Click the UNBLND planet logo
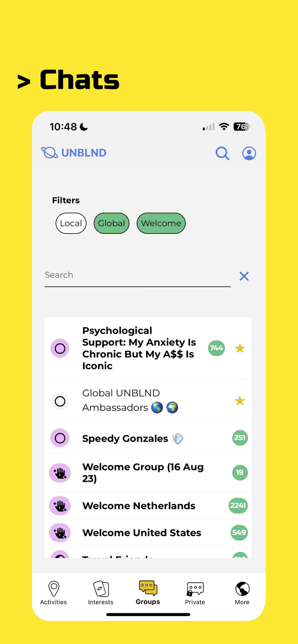The image size is (298, 644). 49,152
